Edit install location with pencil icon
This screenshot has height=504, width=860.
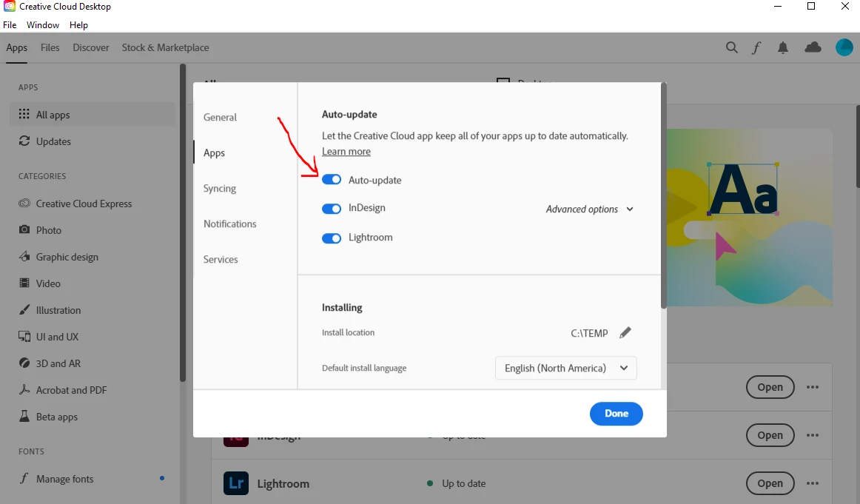coord(625,333)
